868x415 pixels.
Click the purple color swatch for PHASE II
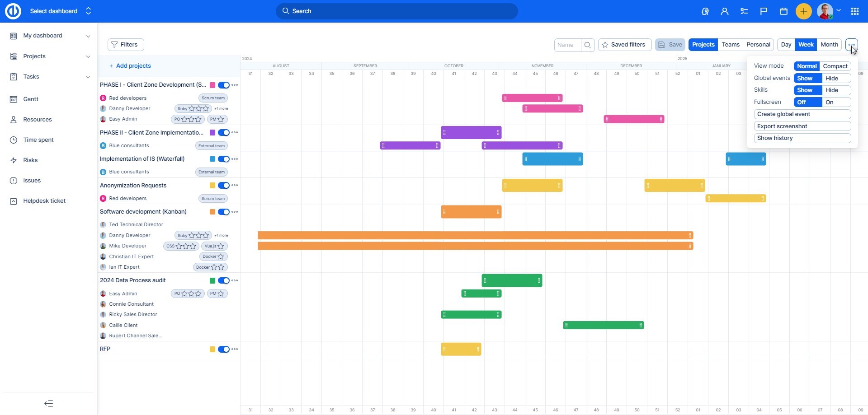pos(212,133)
